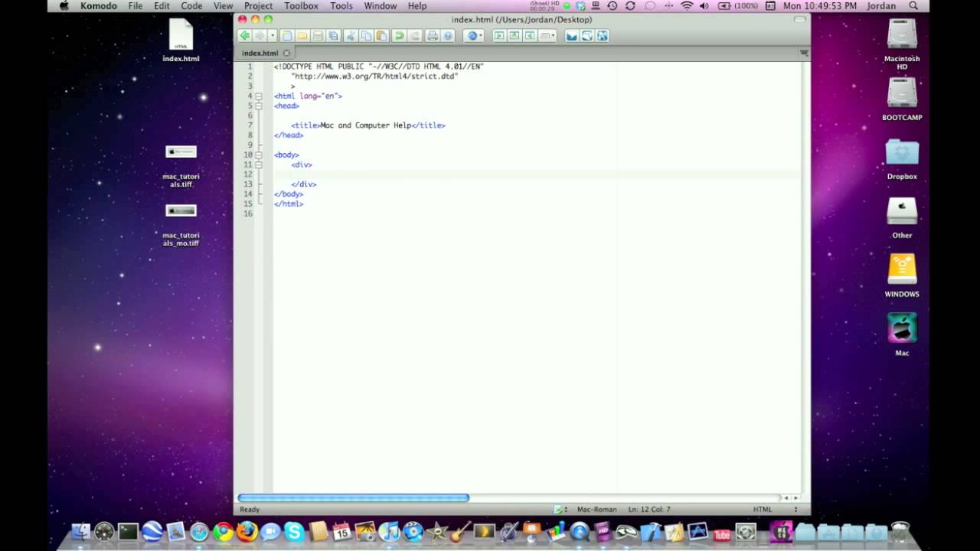Select the index.html editor tab

tap(260, 53)
